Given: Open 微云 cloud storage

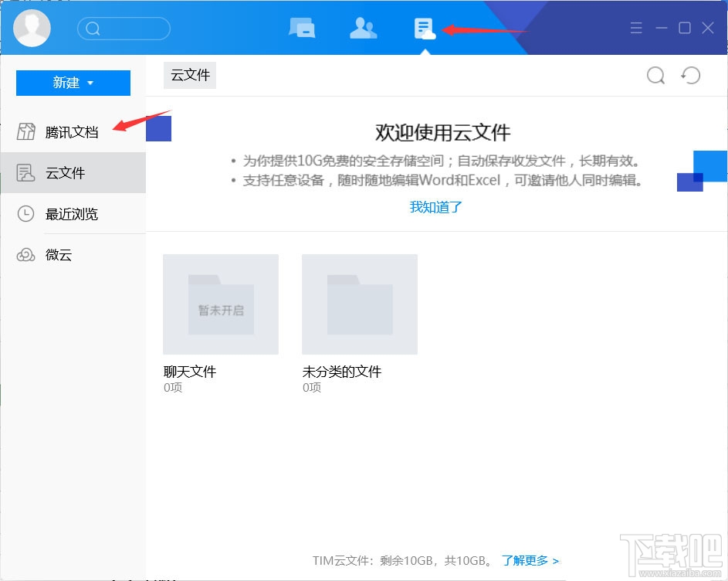Looking at the screenshot, I should [58, 255].
